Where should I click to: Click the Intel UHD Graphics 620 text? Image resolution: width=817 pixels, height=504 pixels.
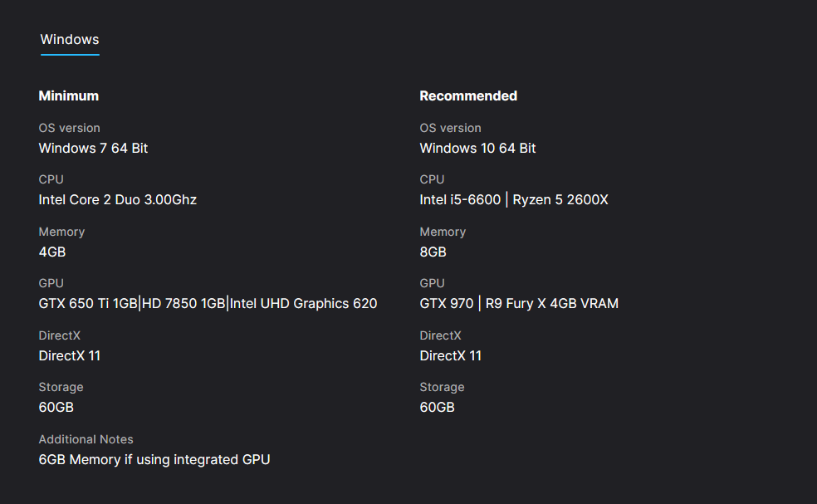point(304,304)
